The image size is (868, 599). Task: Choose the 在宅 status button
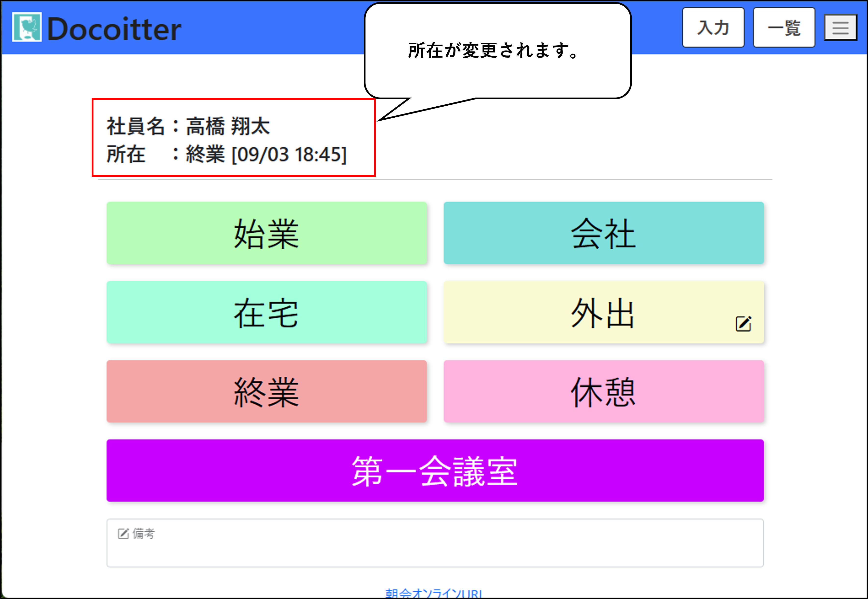coord(266,312)
